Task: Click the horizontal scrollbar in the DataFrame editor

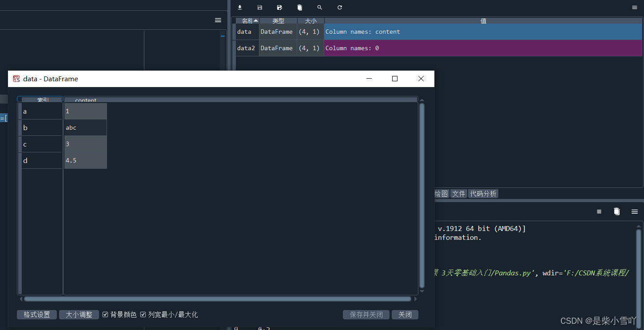Action: pyautogui.click(x=218, y=298)
